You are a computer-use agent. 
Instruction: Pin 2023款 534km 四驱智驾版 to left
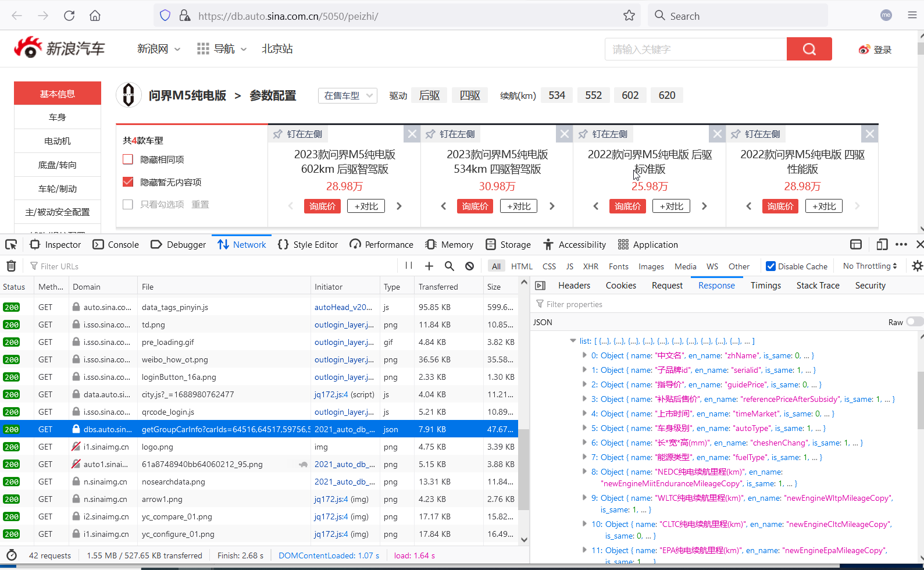[x=451, y=134]
